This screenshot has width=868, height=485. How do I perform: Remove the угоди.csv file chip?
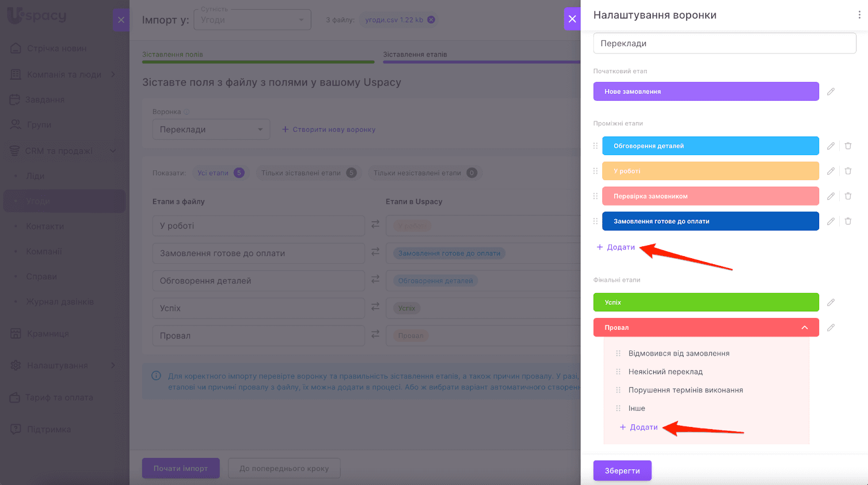click(431, 20)
